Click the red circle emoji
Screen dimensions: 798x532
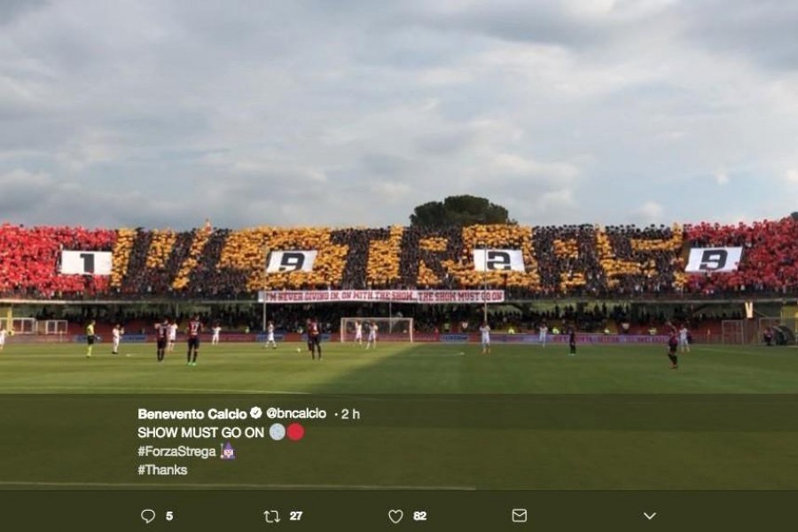(295, 432)
